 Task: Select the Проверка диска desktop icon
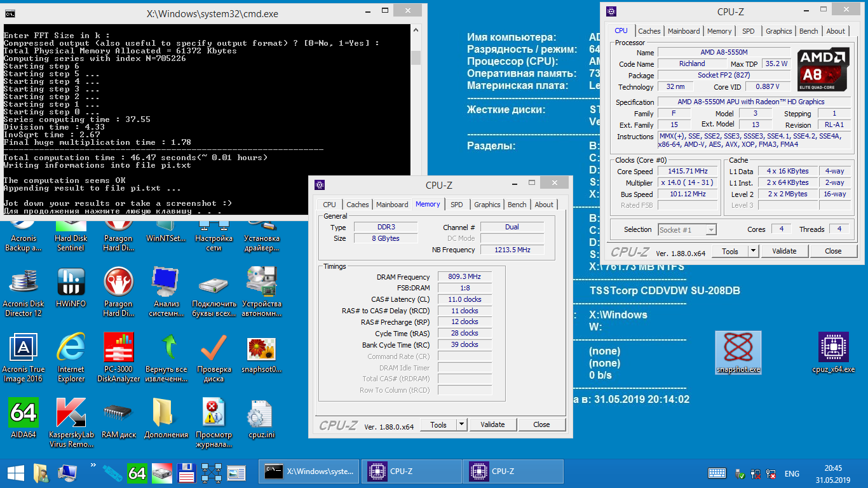click(214, 357)
